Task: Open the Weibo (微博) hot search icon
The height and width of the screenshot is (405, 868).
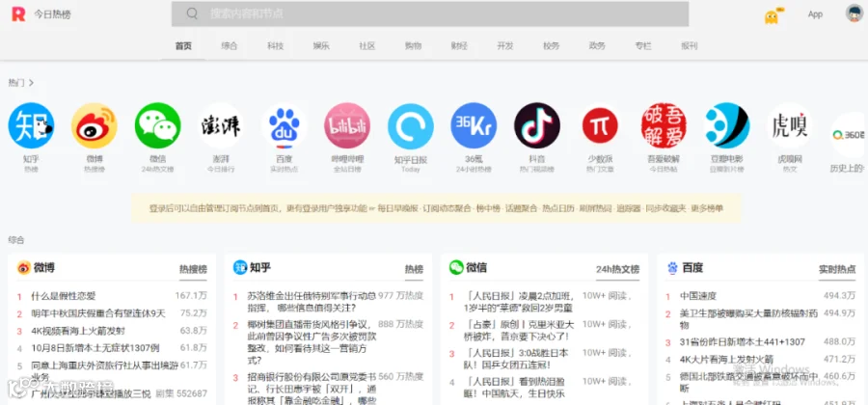Action: click(x=95, y=125)
